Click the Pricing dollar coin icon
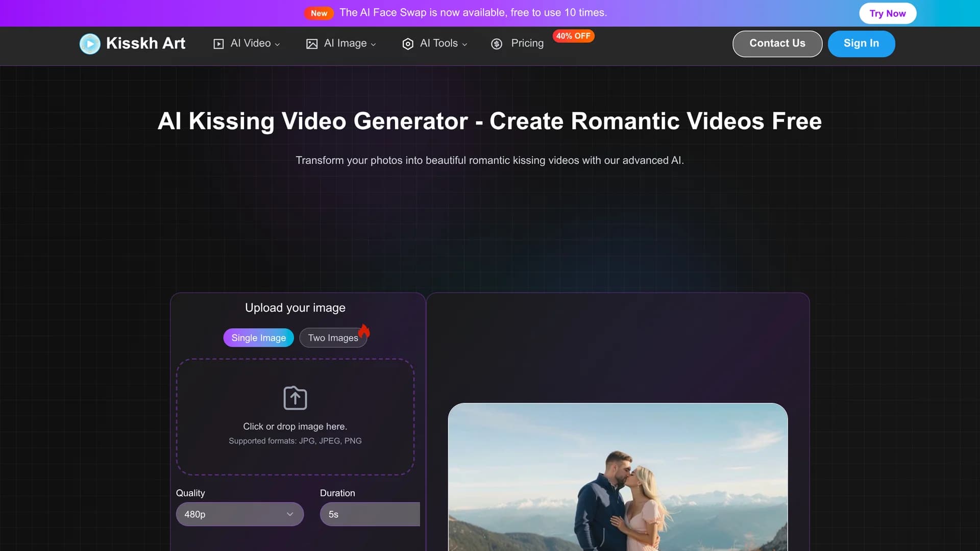The height and width of the screenshot is (551, 980). pos(497,44)
